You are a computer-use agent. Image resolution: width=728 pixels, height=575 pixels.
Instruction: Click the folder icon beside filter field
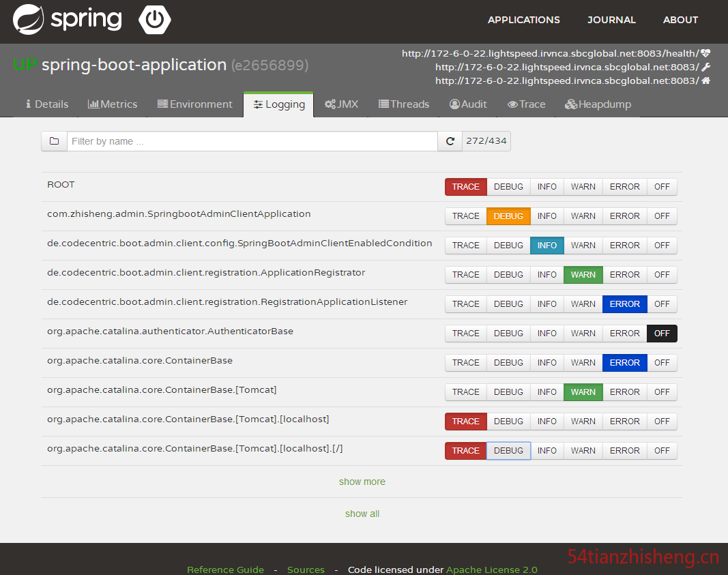(x=55, y=141)
